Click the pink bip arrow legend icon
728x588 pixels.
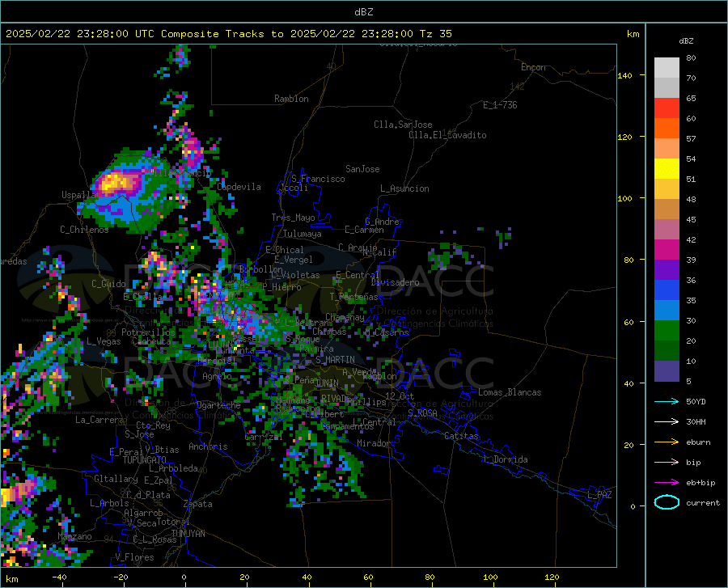pyautogui.click(x=667, y=463)
